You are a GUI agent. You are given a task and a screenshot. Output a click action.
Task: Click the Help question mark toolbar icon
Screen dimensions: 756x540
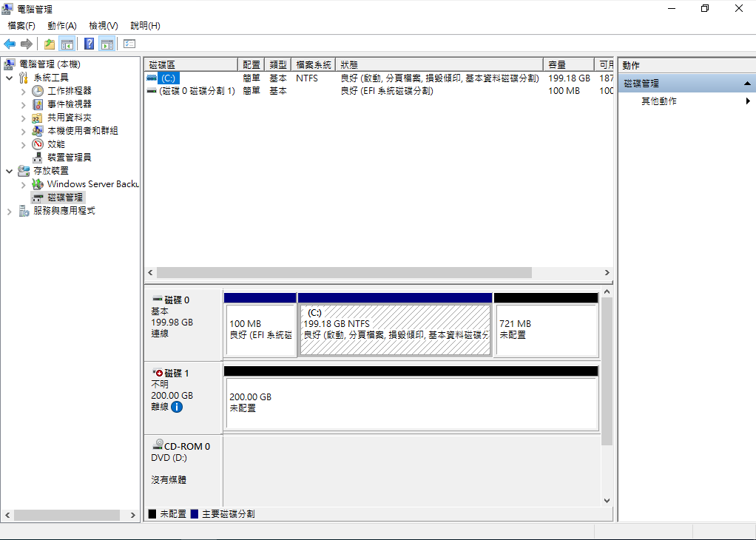pos(90,44)
